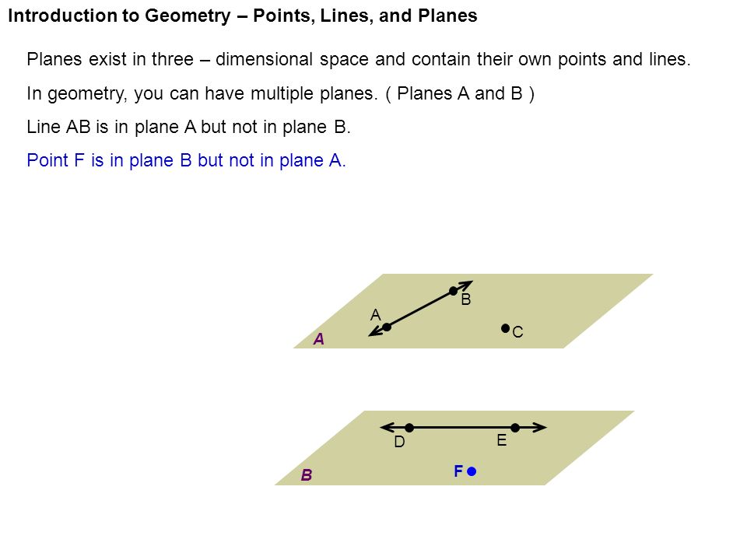
Task: Select the black dot for point C
Action: point(506,328)
